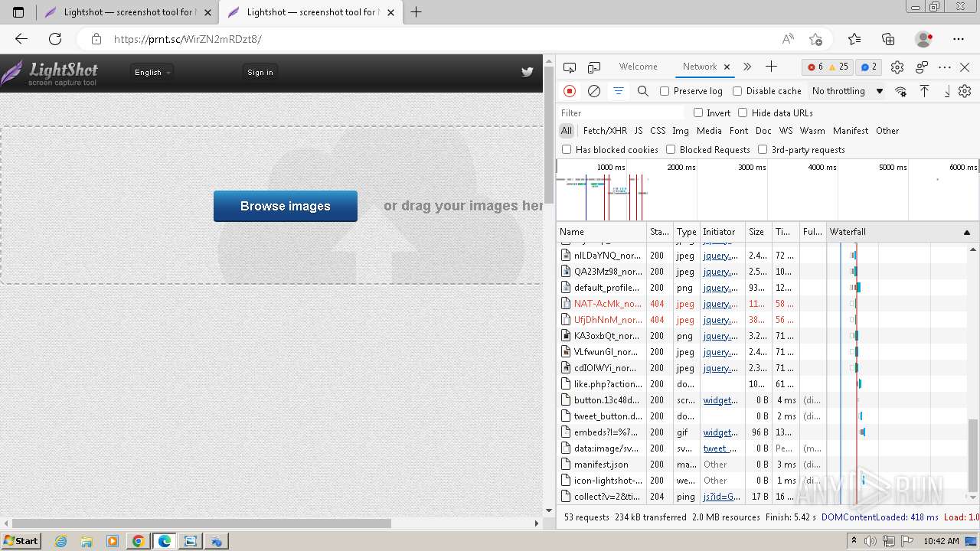Check Hide data URLs

pos(743,112)
